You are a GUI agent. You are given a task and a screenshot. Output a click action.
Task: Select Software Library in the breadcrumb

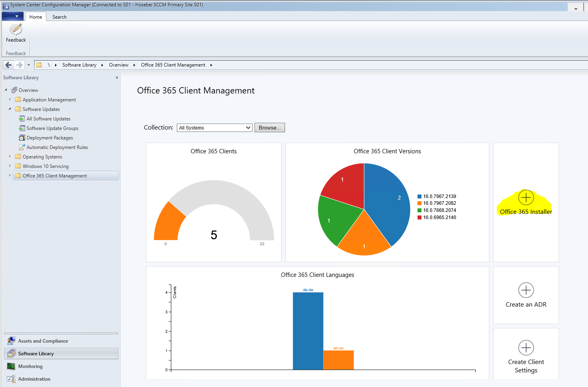(79, 65)
